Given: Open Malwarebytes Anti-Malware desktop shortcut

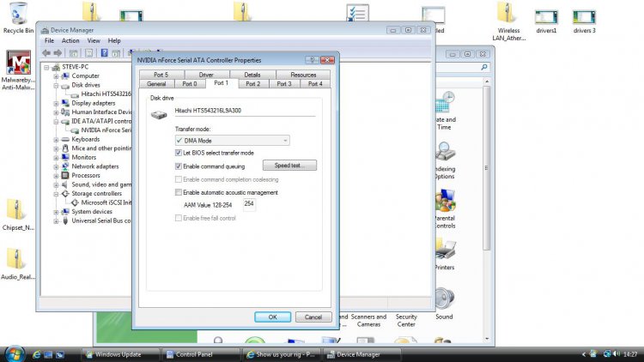Looking at the screenshot, I should pyautogui.click(x=18, y=69).
